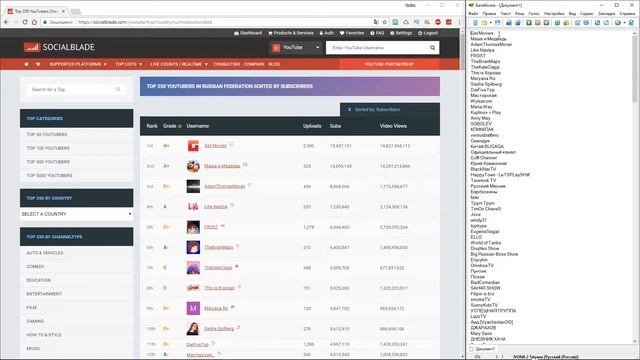Open the cart icon in red navbar
Viewport: 640px width, 360px height.
tap(38, 64)
